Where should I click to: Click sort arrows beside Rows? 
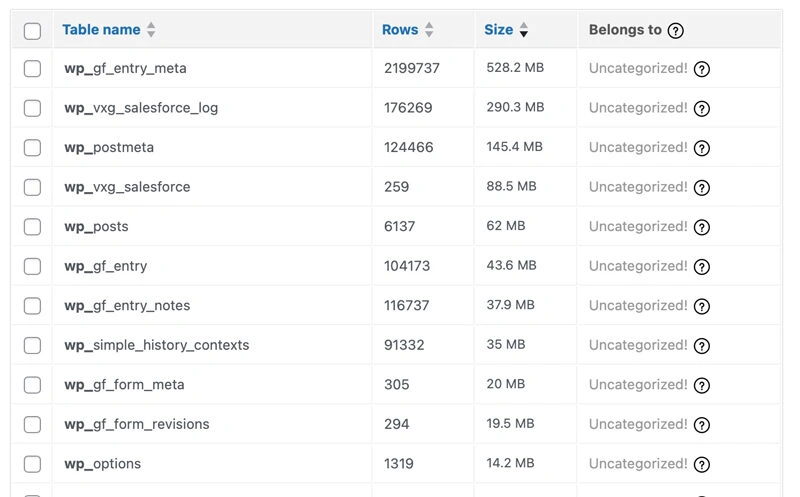click(429, 30)
